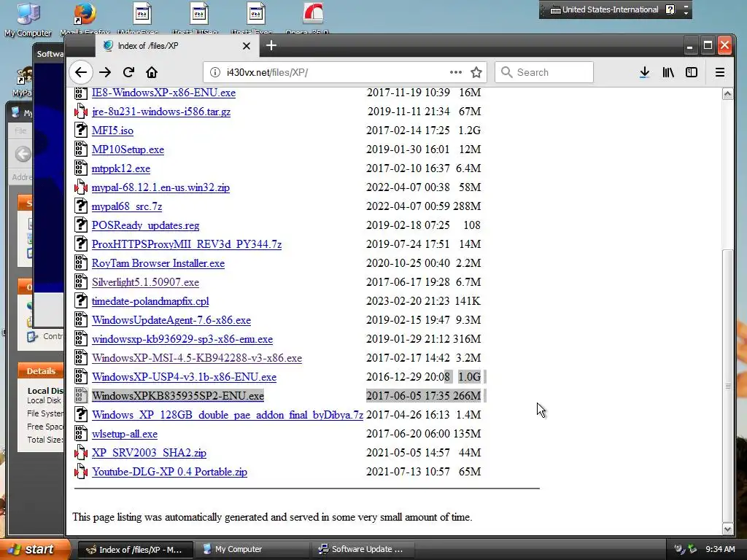Open the Downloads arrow in the toolbar
The height and width of the screenshot is (560, 747).
(x=645, y=72)
